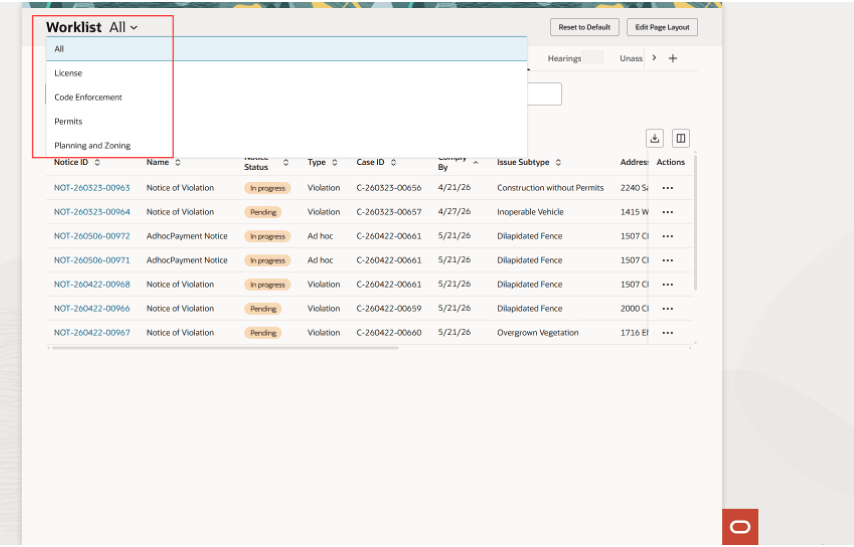Screen dimensions: 854x547
Task: Sort by Case ID column
Action: pyautogui.click(x=393, y=162)
